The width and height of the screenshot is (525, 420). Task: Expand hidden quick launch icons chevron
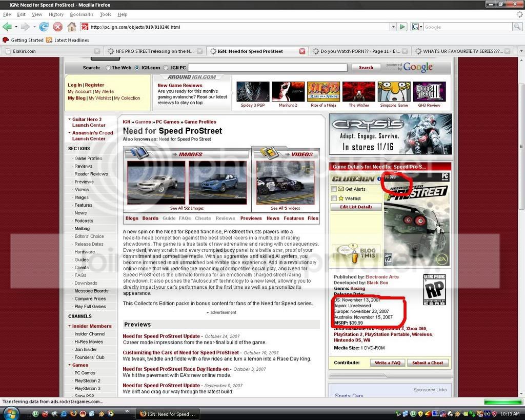point(127,411)
